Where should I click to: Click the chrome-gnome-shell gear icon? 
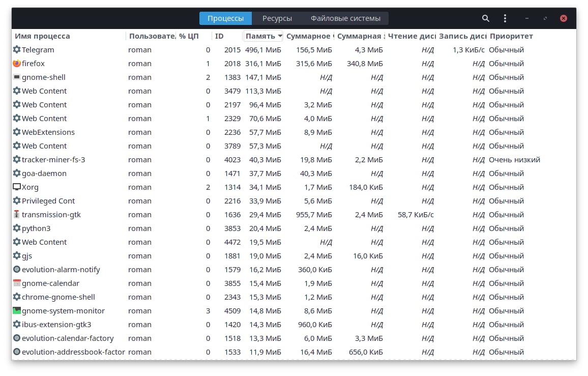tap(16, 297)
